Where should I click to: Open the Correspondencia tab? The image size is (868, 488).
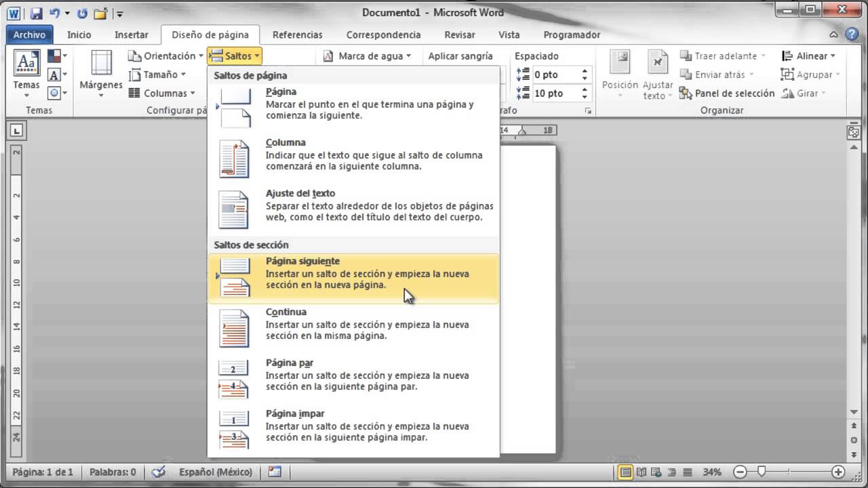383,35
